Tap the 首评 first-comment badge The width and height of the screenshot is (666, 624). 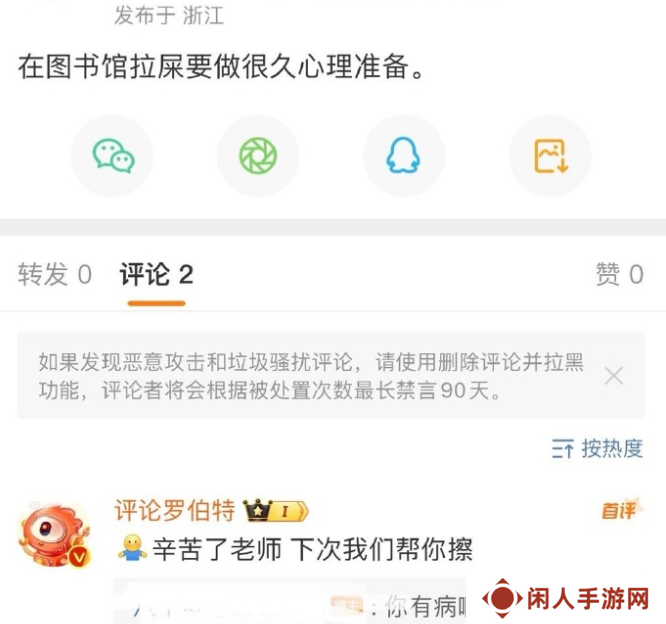pos(621,509)
